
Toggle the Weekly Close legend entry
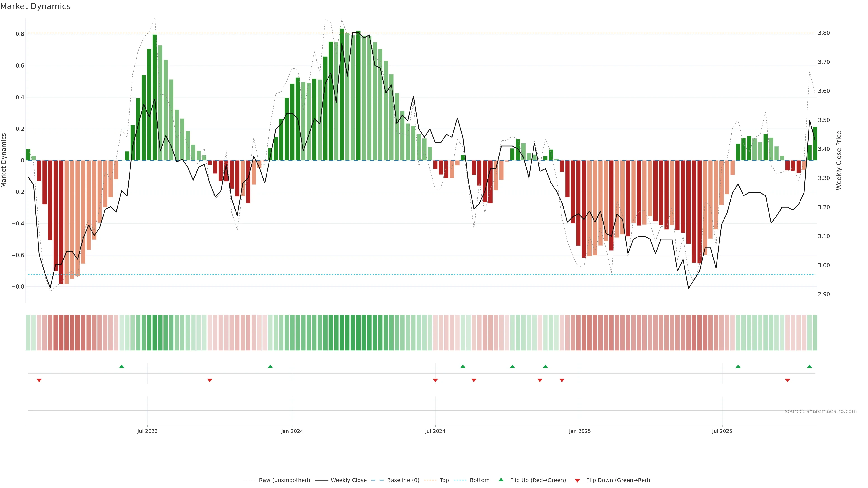pos(348,480)
